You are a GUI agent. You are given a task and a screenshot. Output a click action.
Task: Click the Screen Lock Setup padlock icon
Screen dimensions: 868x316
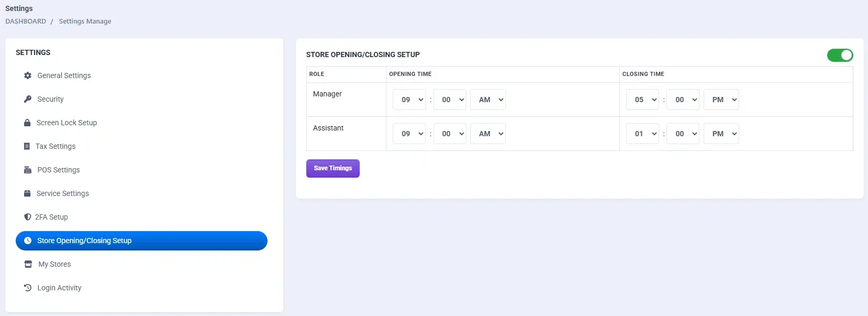tap(27, 123)
